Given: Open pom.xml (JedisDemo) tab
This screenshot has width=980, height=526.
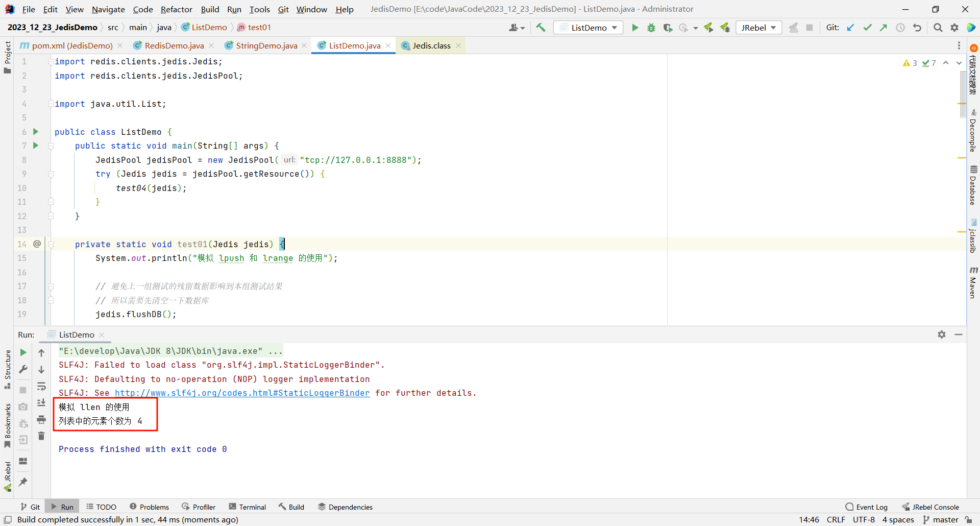Looking at the screenshot, I should 72,45.
